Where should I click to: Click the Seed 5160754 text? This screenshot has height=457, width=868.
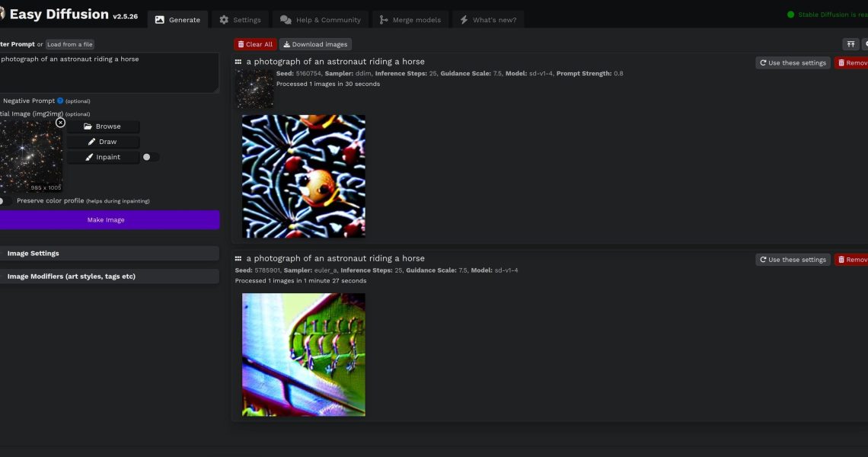point(299,74)
